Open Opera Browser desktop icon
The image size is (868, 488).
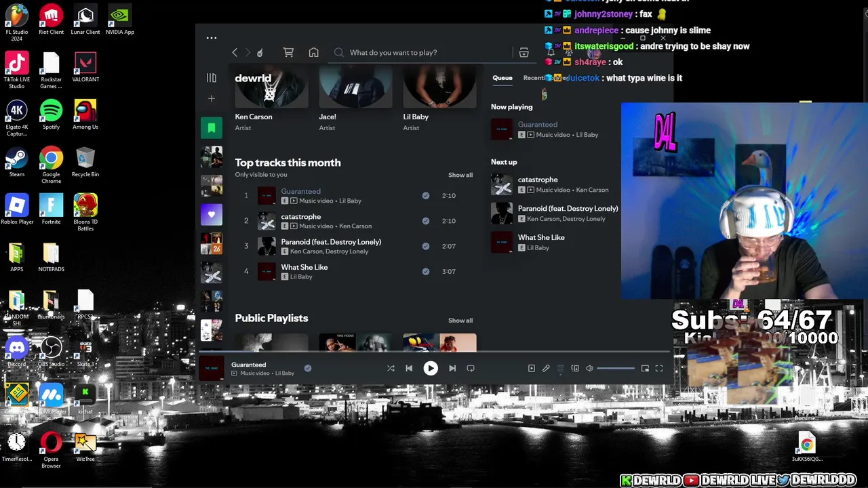[x=51, y=451]
